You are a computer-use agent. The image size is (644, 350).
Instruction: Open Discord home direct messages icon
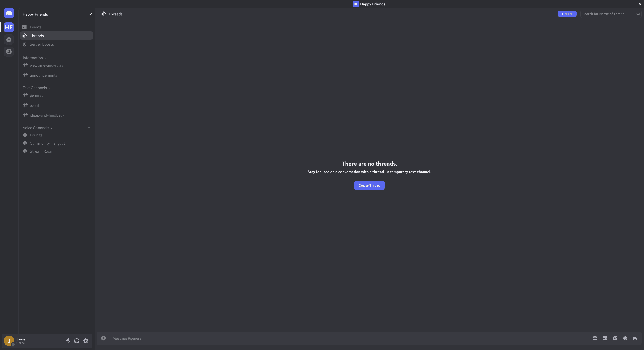pos(9,13)
